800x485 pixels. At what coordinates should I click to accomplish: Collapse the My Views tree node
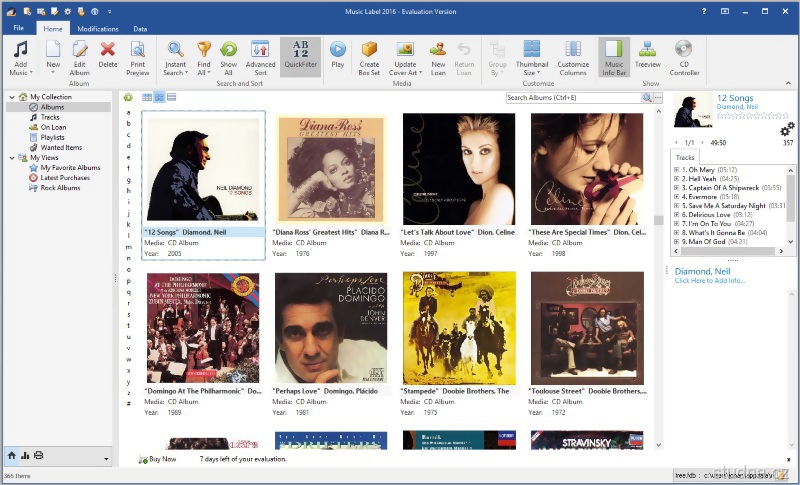coord(12,158)
